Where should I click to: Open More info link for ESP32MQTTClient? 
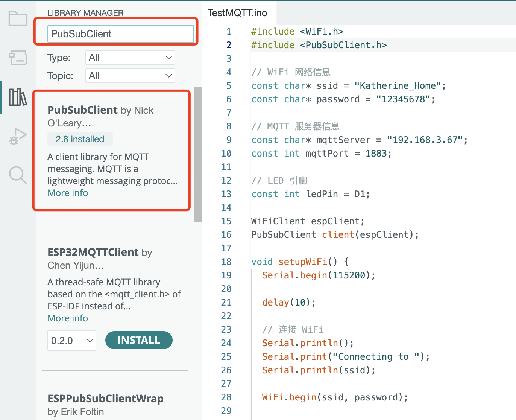click(x=68, y=318)
